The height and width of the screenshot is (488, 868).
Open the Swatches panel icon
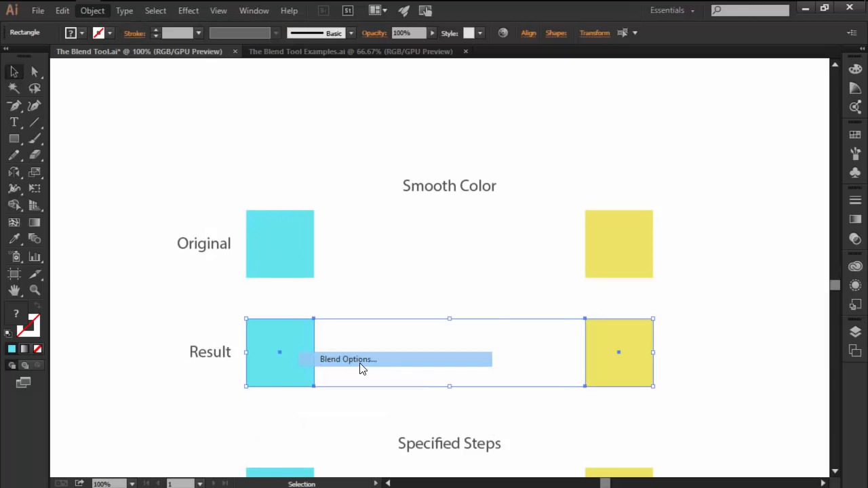[x=855, y=135]
